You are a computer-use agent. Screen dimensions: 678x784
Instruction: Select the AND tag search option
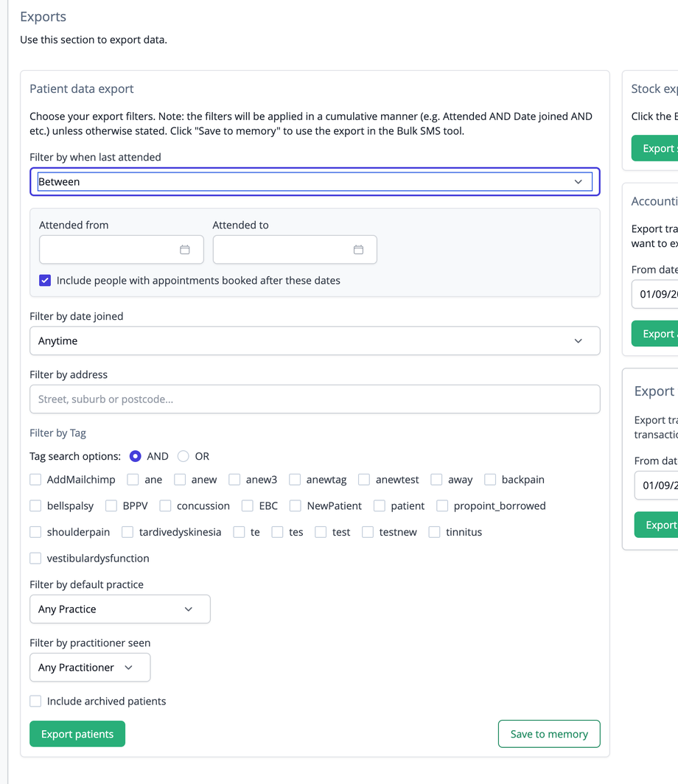[x=135, y=456]
